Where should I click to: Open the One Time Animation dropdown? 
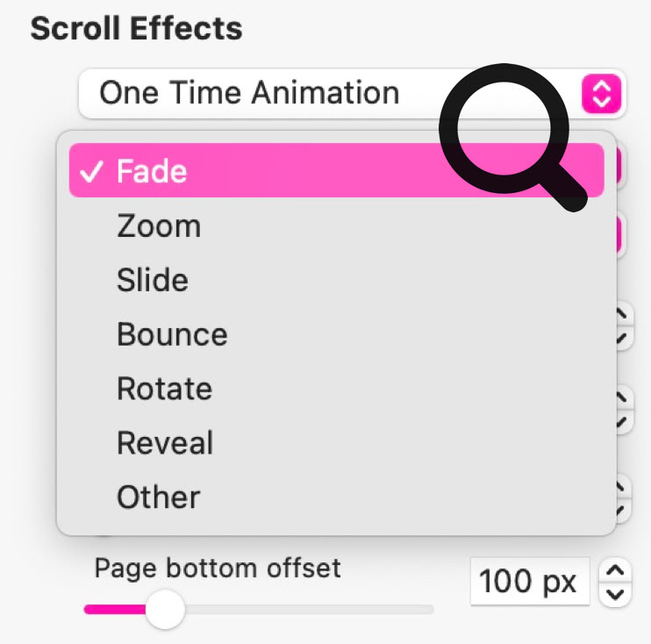click(x=333, y=93)
